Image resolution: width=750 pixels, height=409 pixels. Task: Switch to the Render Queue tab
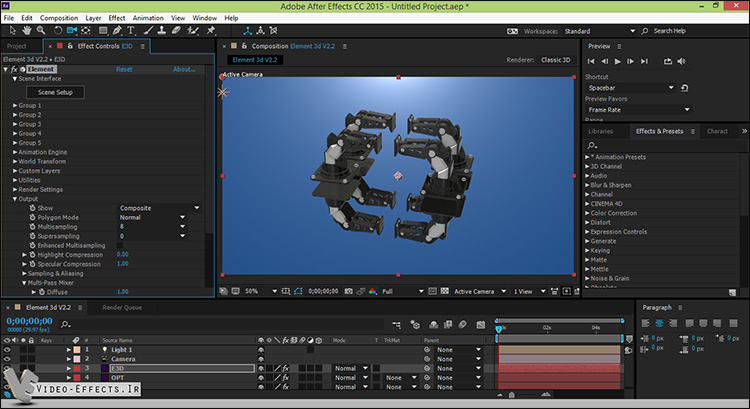(122, 308)
